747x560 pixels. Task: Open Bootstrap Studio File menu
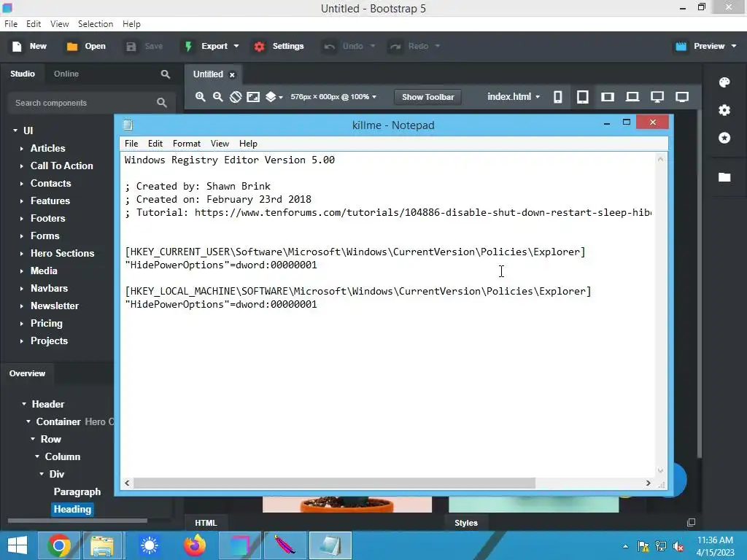tap(10, 24)
